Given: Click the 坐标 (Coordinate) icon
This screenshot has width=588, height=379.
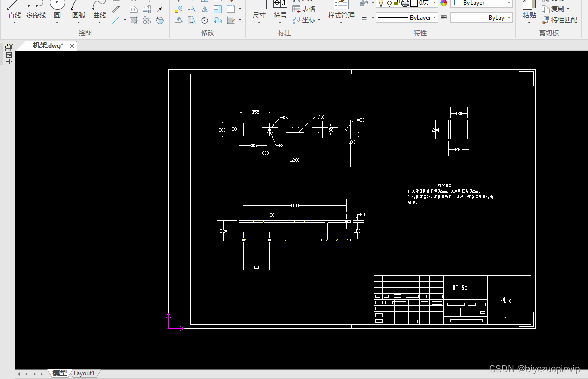Looking at the screenshot, I should pos(304,20).
